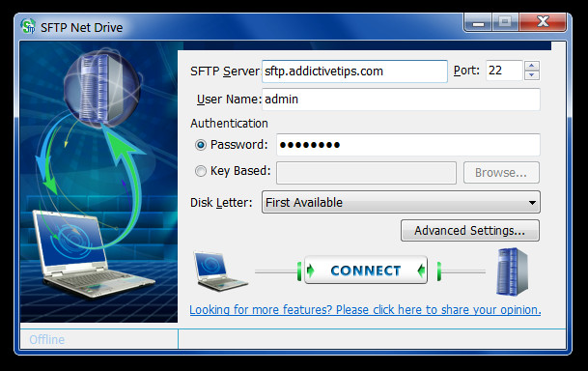Screen dimensions: 588x371
Task: Click the share your opinion link
Action: (365, 310)
